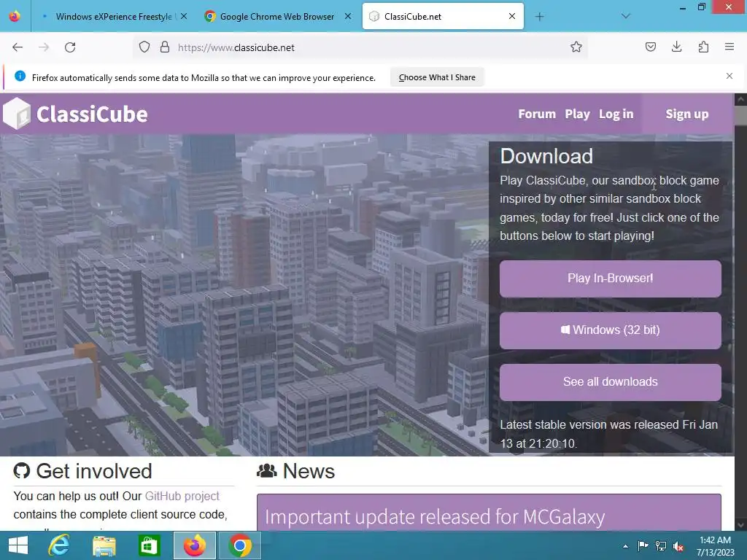Switch to Firefox in the taskbar
The width and height of the screenshot is (747, 560).
194,545
